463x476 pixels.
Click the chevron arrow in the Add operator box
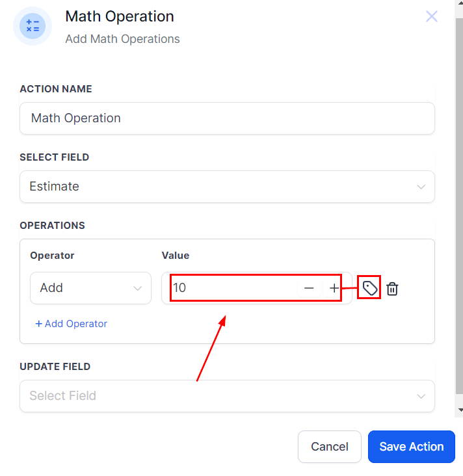pyautogui.click(x=138, y=288)
